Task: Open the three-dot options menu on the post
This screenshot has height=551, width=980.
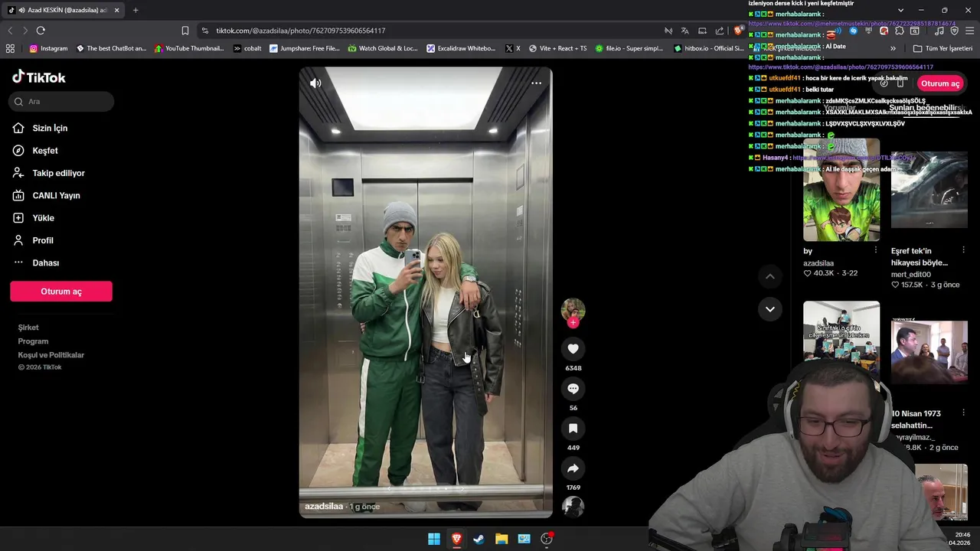Action: click(x=536, y=83)
